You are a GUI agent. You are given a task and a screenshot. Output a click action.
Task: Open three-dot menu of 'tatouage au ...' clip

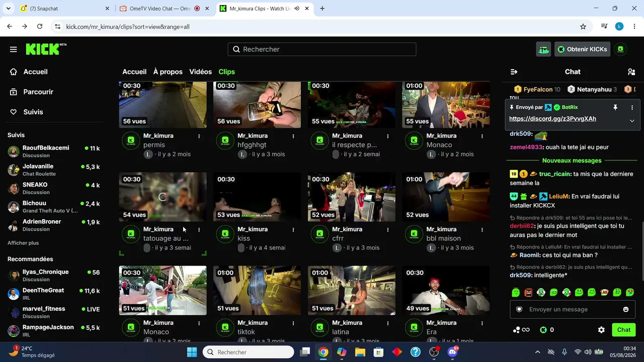(199, 229)
